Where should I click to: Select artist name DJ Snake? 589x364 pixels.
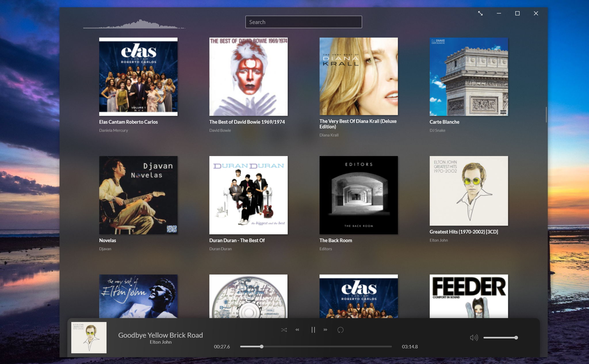(437, 130)
